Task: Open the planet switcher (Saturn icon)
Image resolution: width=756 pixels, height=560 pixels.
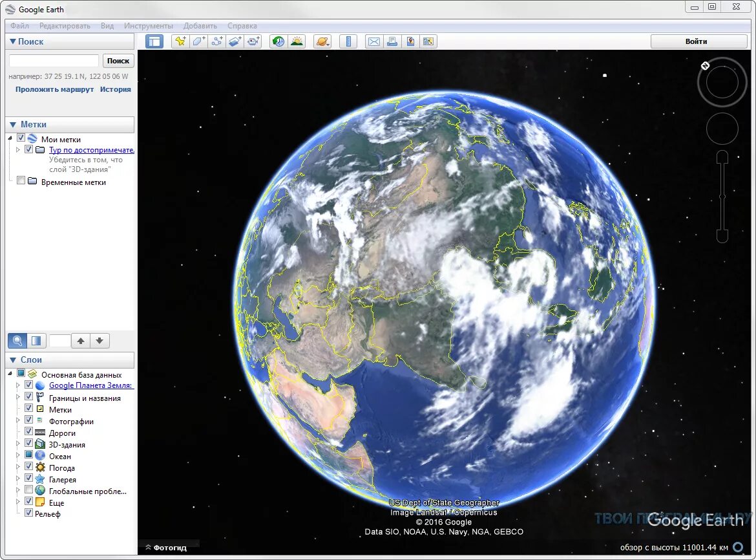Action: (x=322, y=41)
